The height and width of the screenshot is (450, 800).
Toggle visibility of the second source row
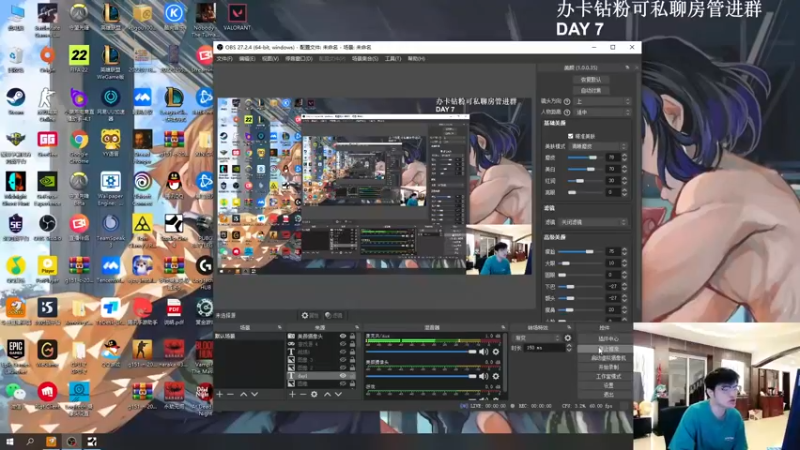pyautogui.click(x=343, y=344)
